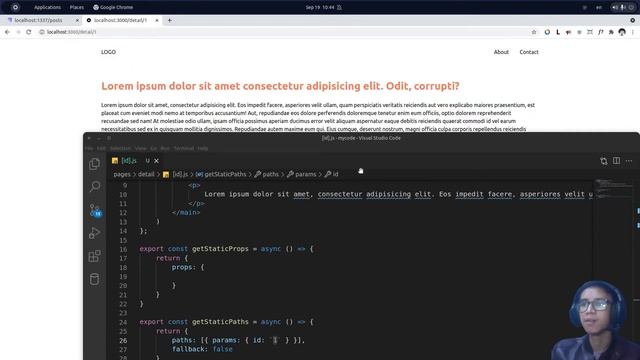The image size is (640, 360).
Task: Open the Activities button in top bar
Action: [15, 7]
